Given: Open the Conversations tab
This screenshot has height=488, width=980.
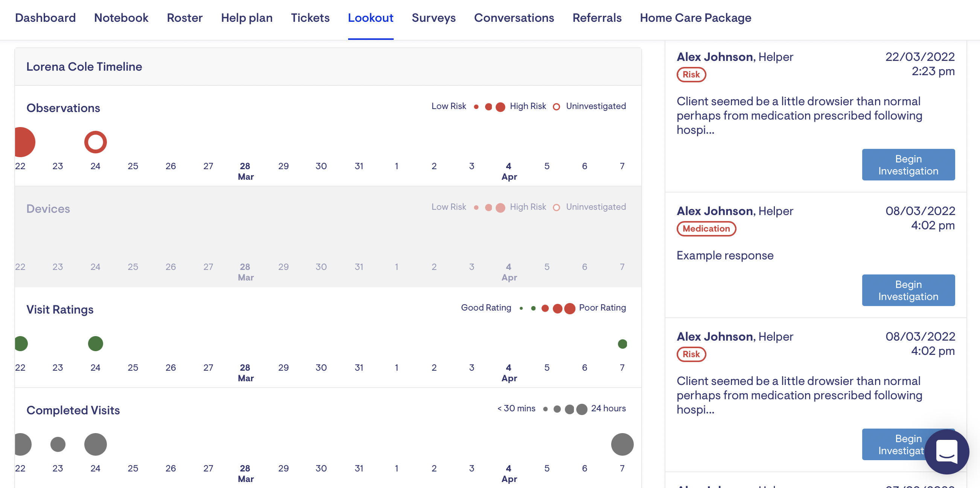Looking at the screenshot, I should tap(514, 18).
